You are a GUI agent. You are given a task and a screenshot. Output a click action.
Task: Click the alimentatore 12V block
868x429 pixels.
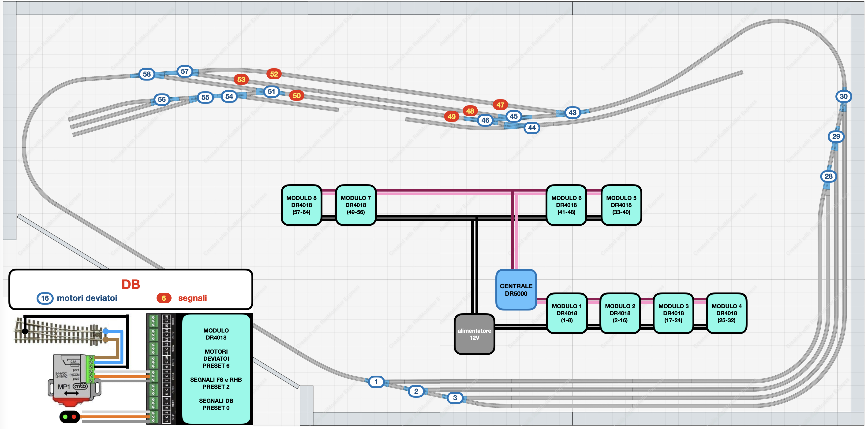click(474, 334)
